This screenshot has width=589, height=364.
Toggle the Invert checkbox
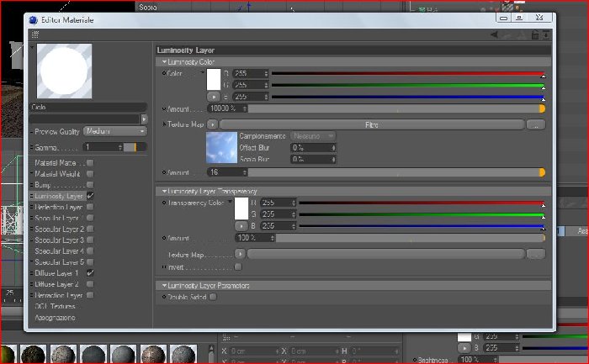[238, 266]
